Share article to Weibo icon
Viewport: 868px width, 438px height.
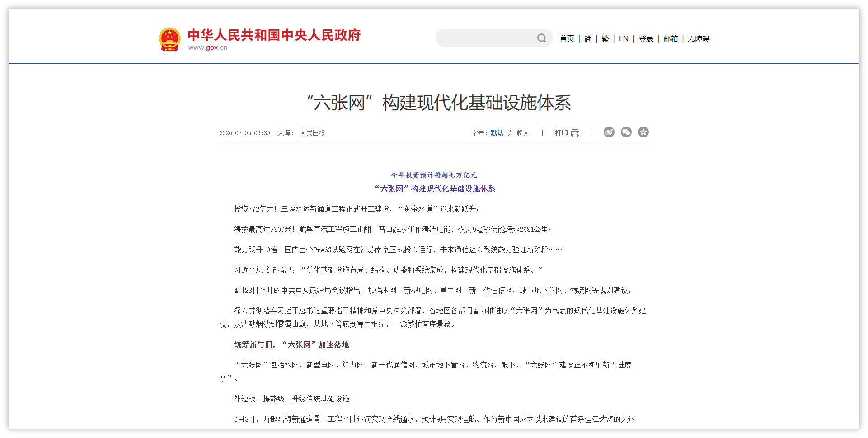pyautogui.click(x=609, y=132)
